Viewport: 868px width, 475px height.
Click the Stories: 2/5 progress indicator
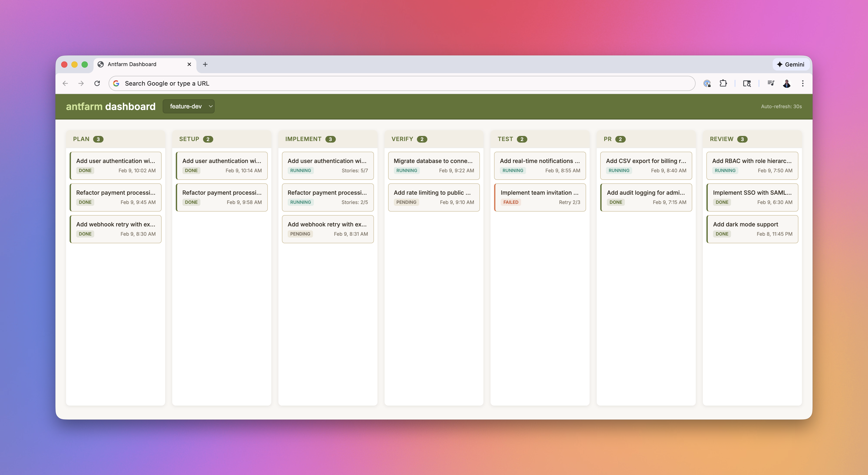[x=354, y=202]
